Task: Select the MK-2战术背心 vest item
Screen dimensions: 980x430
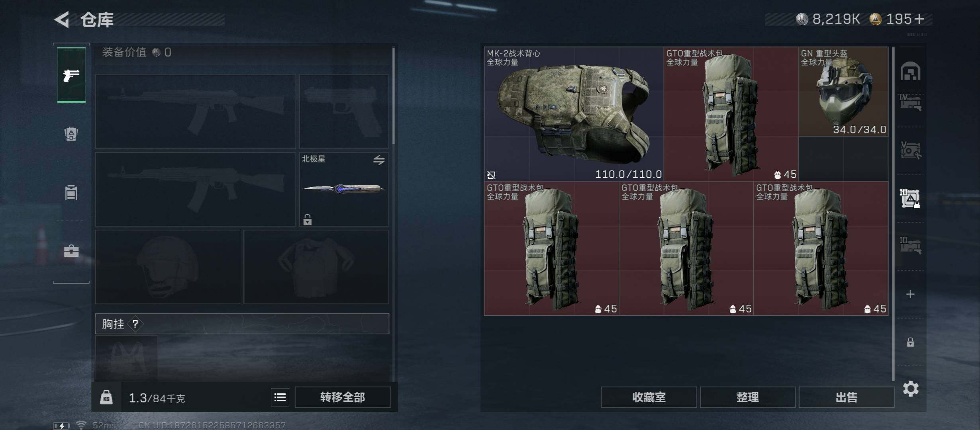Action: 574,114
